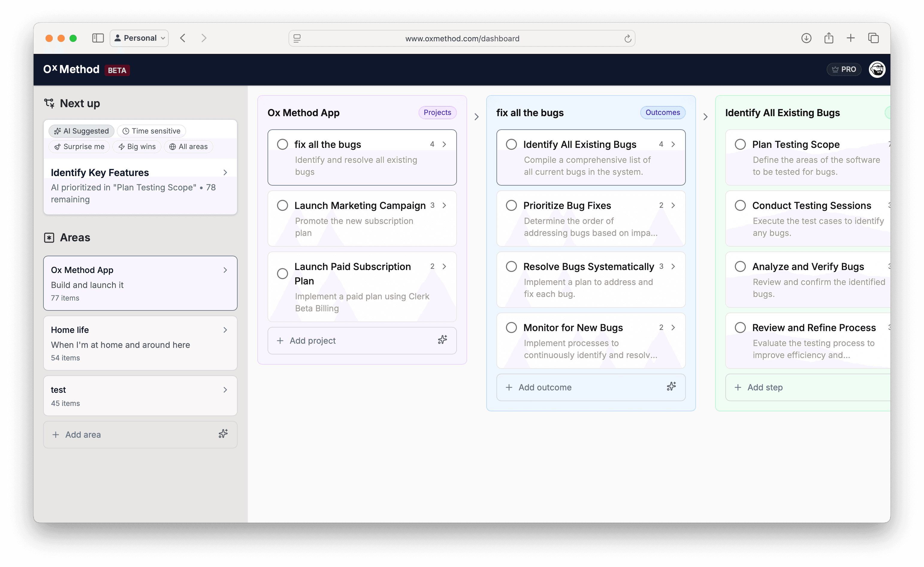
Task: Click the BETA badge
Action: tap(117, 70)
